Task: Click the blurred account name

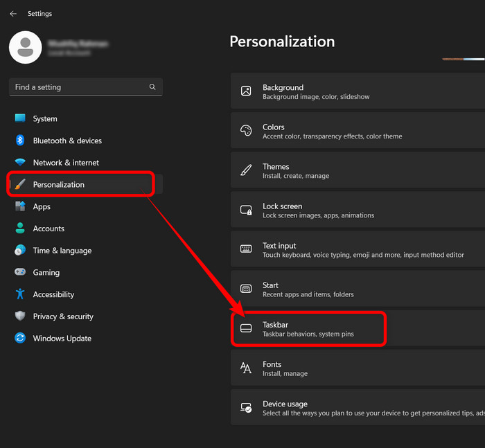Action: (x=78, y=44)
